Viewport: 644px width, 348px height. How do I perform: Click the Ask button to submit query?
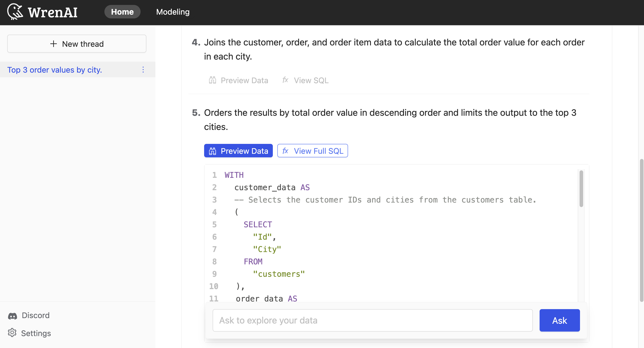[x=559, y=320]
